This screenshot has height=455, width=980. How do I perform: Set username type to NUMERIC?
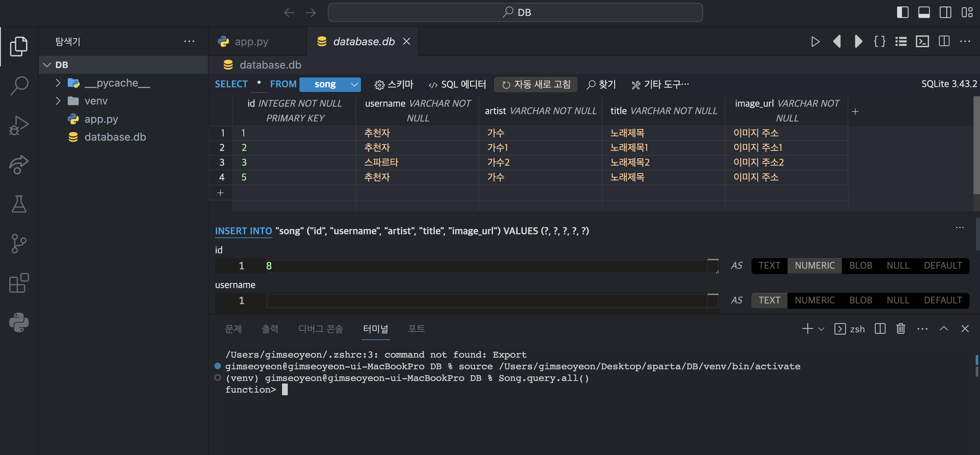point(814,301)
